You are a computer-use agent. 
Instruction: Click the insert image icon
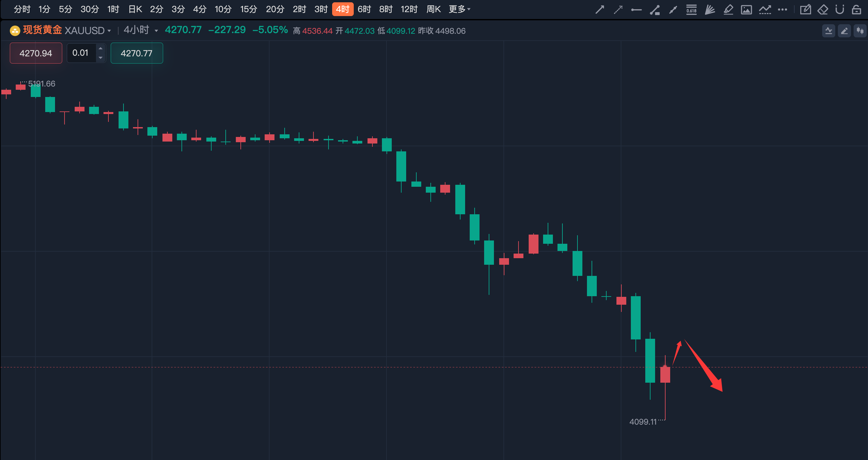point(746,10)
